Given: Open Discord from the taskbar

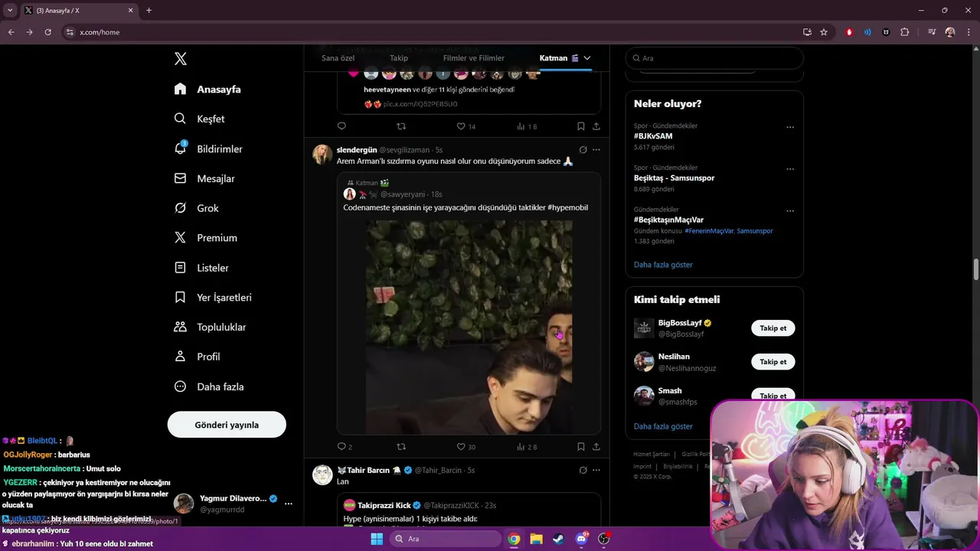Looking at the screenshot, I should (581, 539).
